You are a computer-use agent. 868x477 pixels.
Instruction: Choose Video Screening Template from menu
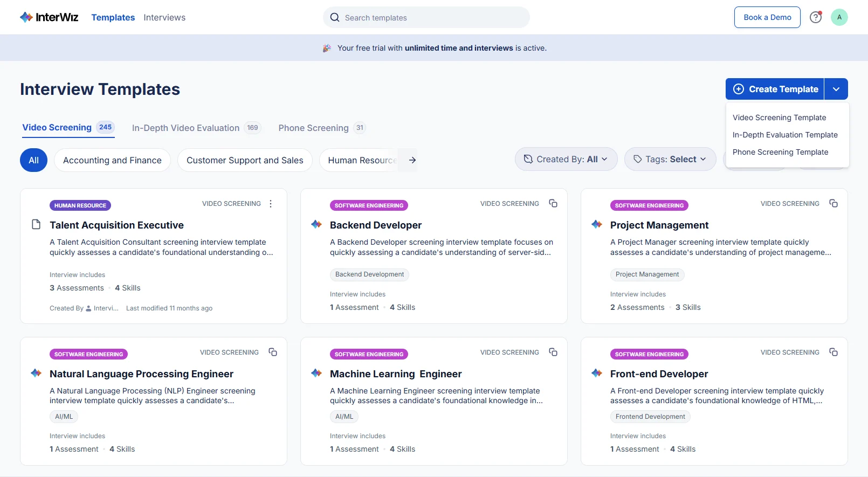779,117
